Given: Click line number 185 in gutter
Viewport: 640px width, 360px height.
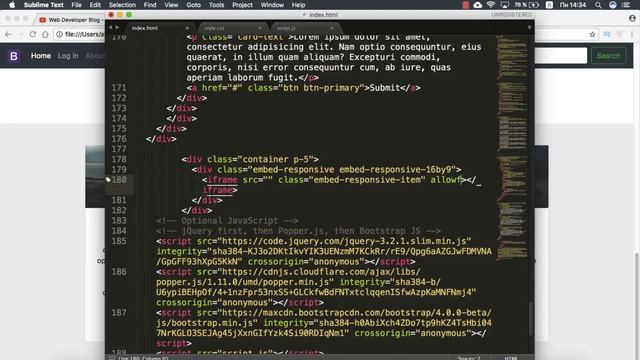Looking at the screenshot, I should [119, 241].
